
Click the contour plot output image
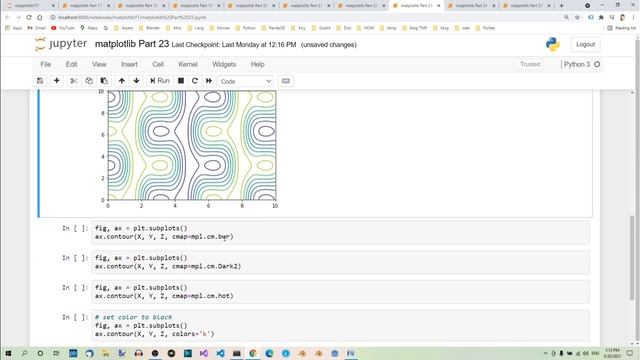coord(189,149)
